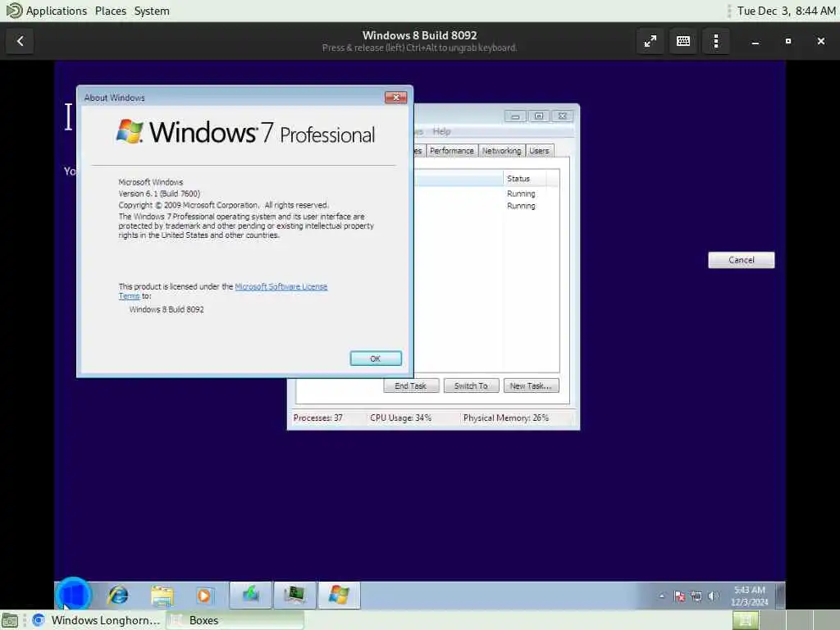Viewport: 840px width, 630px height.
Task: Switch to Performance tab in Task Manager
Action: click(x=452, y=151)
